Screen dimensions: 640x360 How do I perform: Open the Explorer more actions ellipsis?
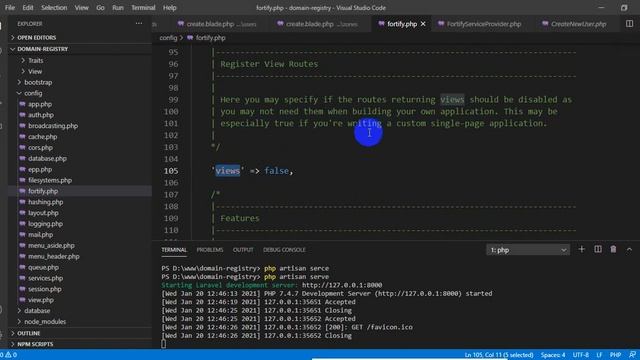click(139, 24)
